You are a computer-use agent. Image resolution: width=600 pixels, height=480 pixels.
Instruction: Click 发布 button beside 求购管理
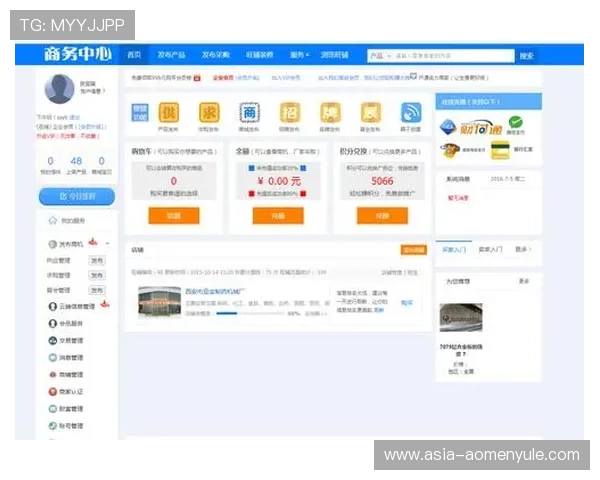(x=97, y=275)
